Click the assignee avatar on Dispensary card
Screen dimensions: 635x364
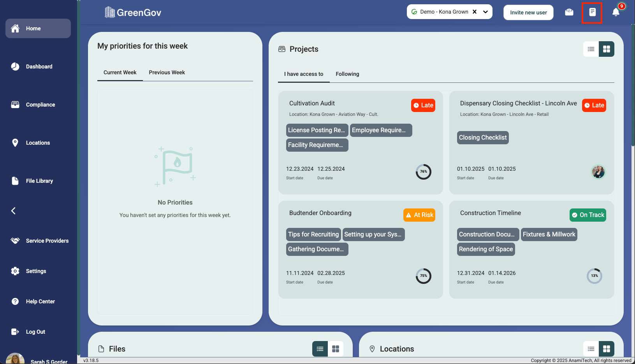click(598, 172)
